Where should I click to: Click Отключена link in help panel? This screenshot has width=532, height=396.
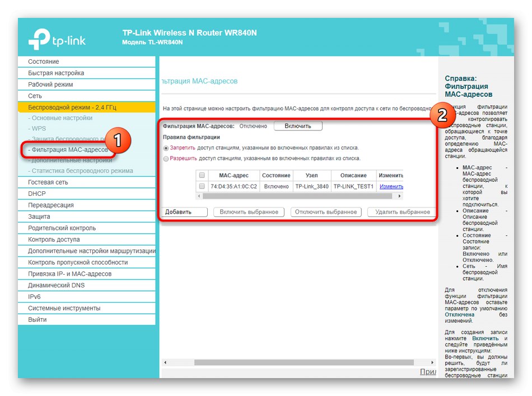tap(459, 315)
